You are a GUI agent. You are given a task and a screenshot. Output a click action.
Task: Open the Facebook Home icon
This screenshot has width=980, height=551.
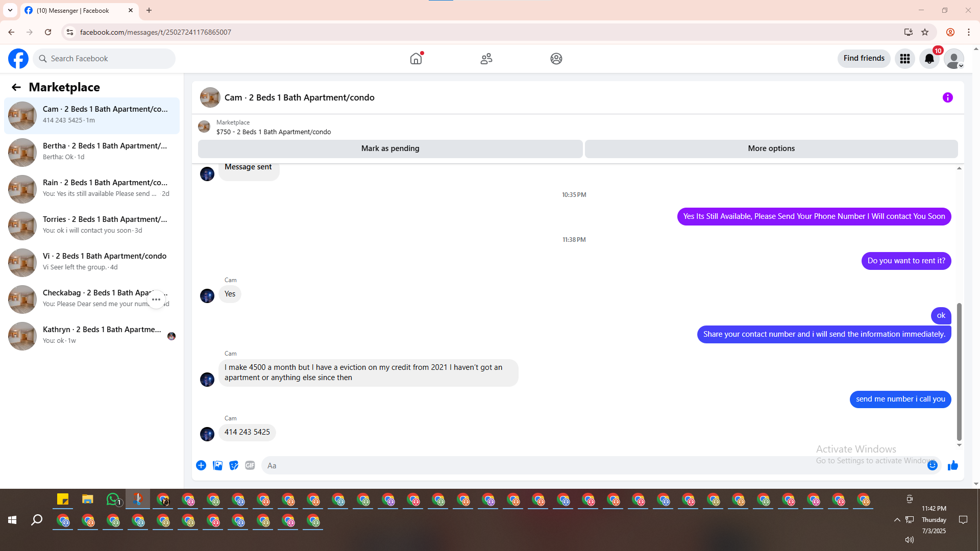pos(416,59)
